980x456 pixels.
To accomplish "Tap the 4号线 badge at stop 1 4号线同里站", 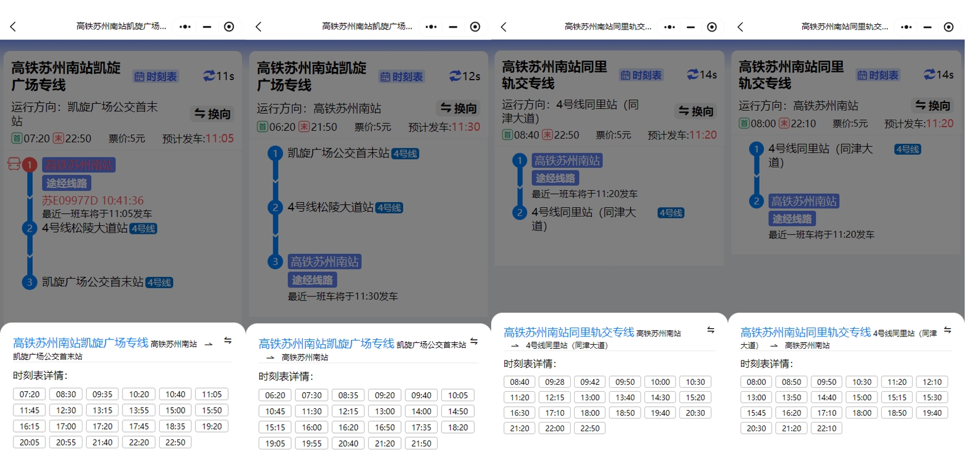I will tap(908, 149).
